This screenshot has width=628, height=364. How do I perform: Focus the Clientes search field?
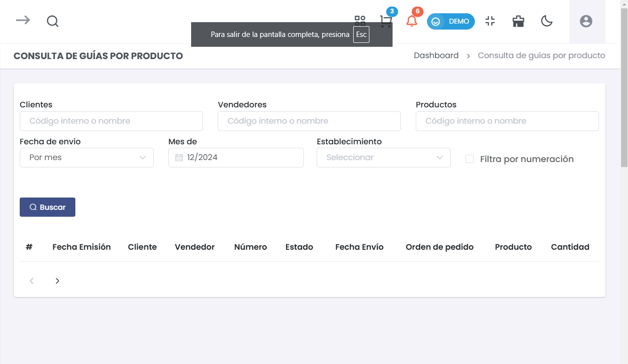tap(111, 121)
